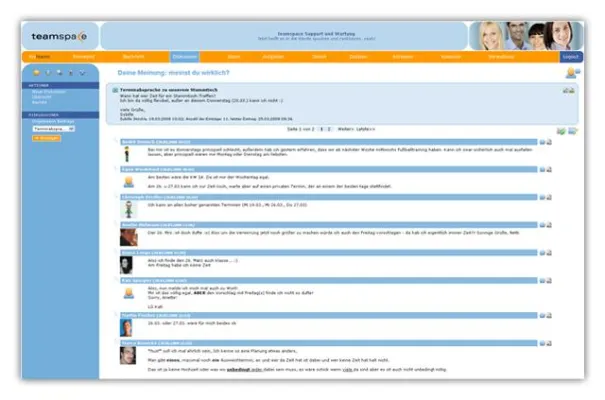The image size is (605, 400).
Task: Click speech-bubble icon on 'Der 26. März' post
Action: click(x=542, y=225)
